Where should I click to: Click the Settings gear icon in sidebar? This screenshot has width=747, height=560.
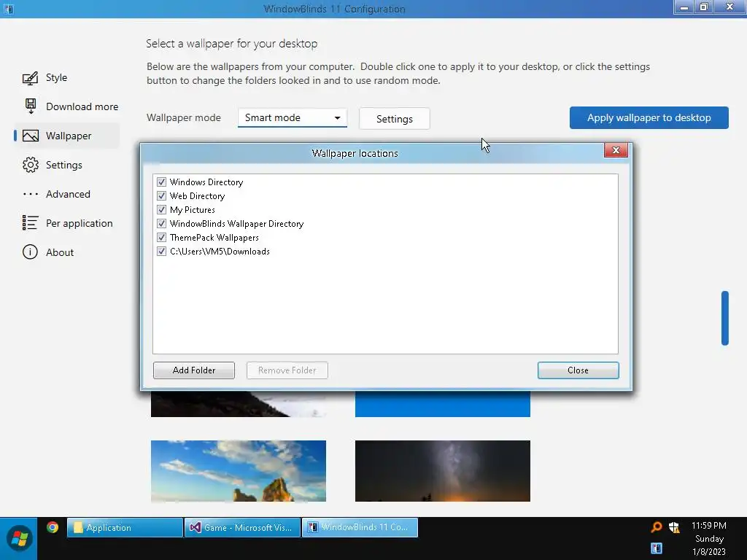(31, 165)
